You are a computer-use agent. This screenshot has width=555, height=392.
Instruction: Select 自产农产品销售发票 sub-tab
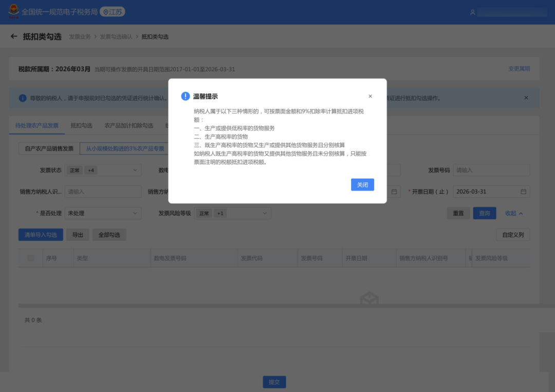click(x=49, y=148)
